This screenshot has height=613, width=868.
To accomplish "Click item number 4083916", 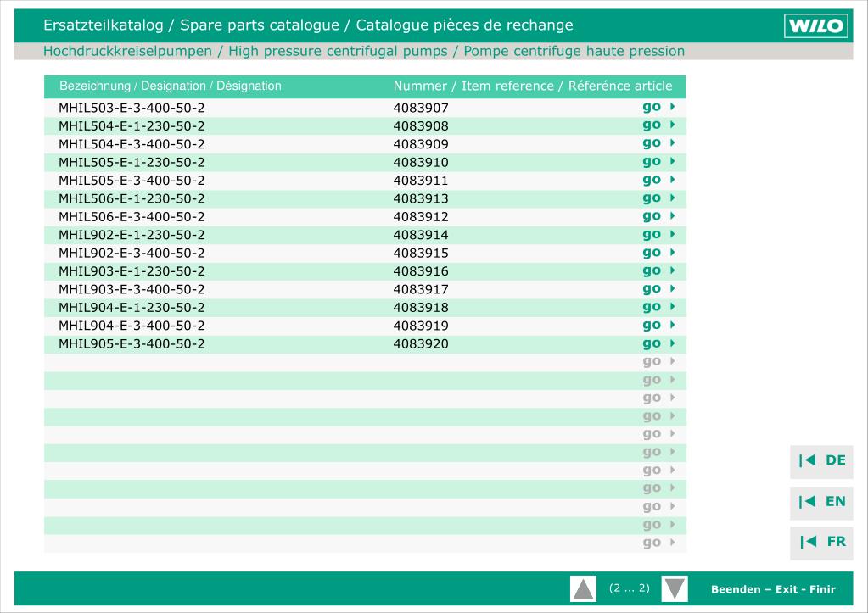I will [x=421, y=271].
